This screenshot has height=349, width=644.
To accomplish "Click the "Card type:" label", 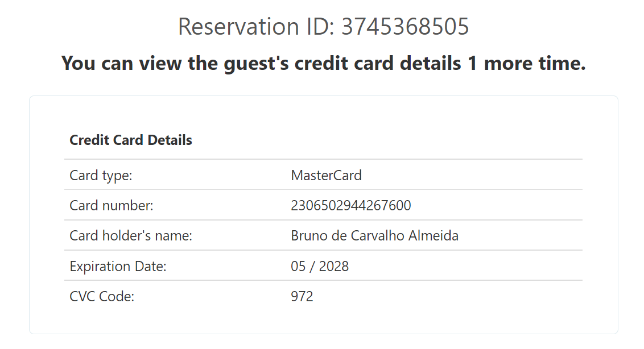I will (101, 175).
